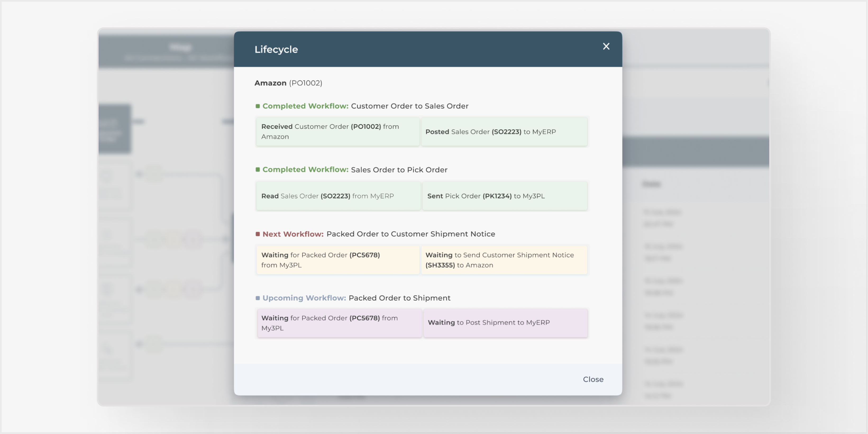Screen dimensions: 868x434
Task: Click the Waiting to Post Shipment to MyERP card
Action: pyautogui.click(x=505, y=323)
